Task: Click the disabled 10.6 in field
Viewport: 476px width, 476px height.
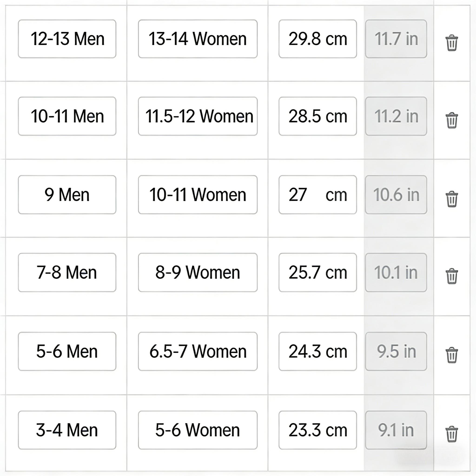Action: tap(396, 195)
